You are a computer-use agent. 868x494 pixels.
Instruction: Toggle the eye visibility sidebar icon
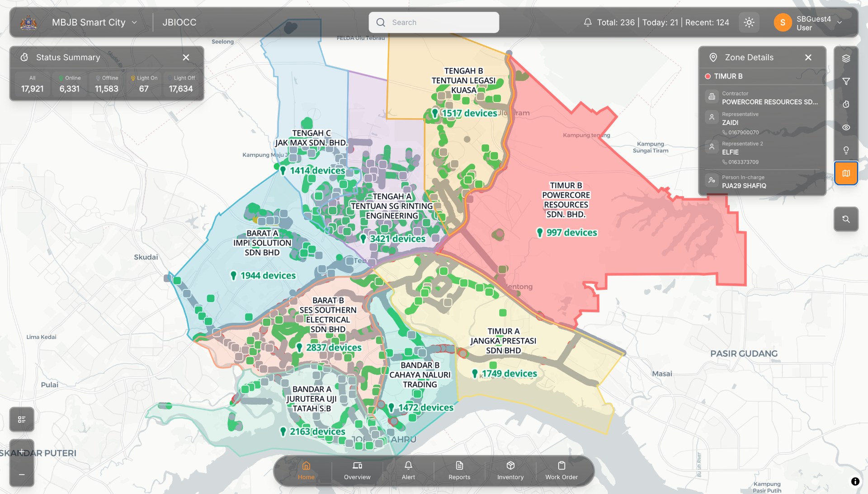[x=846, y=127]
